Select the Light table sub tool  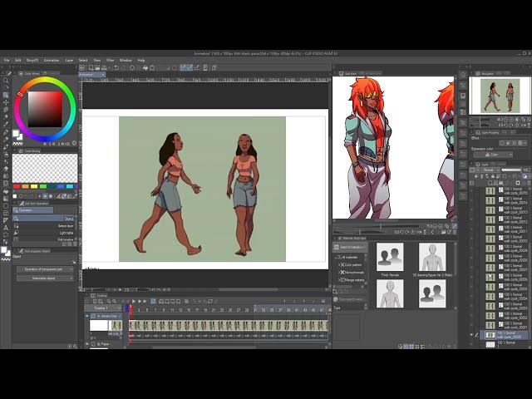click(x=44, y=233)
